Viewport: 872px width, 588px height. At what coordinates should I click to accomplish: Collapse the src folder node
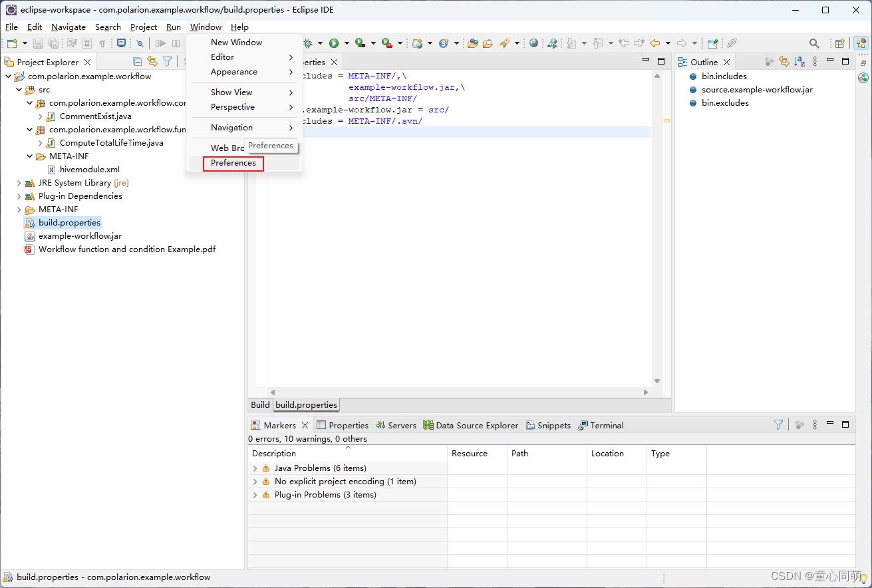tap(19, 90)
